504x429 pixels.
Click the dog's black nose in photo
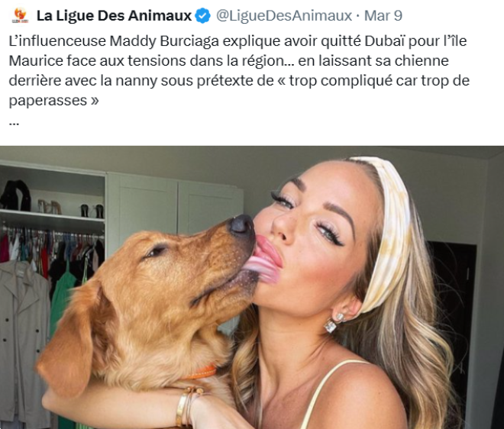tap(241, 224)
